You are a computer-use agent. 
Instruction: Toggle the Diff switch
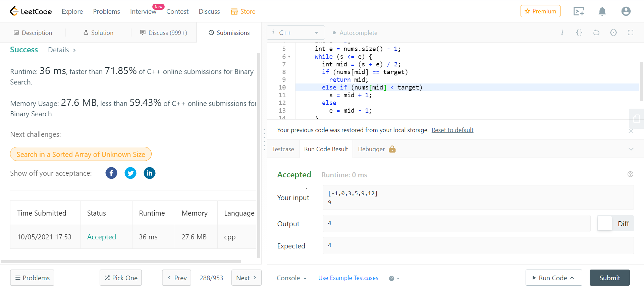pyautogui.click(x=615, y=224)
